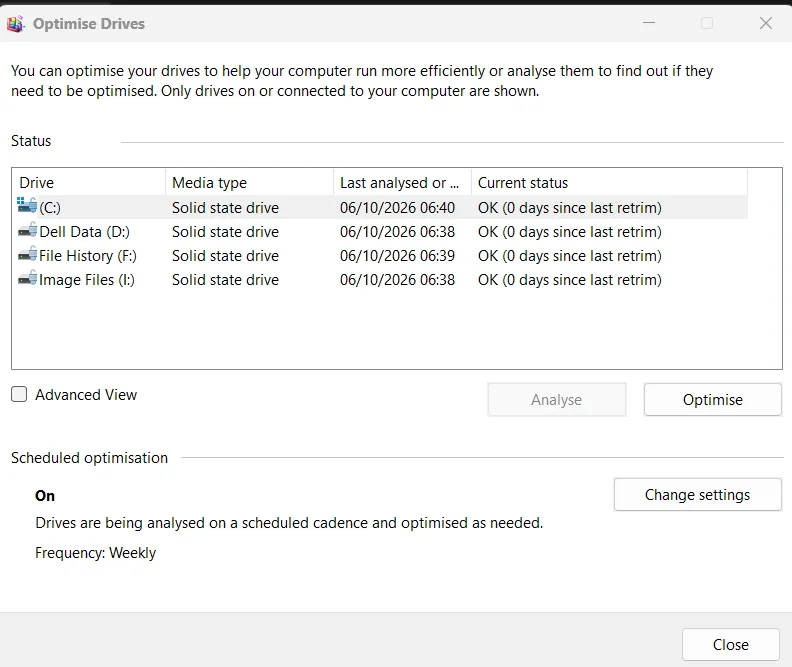Minimize the Optimise Drives window
Viewport: 792px width, 667px height.
pos(649,23)
